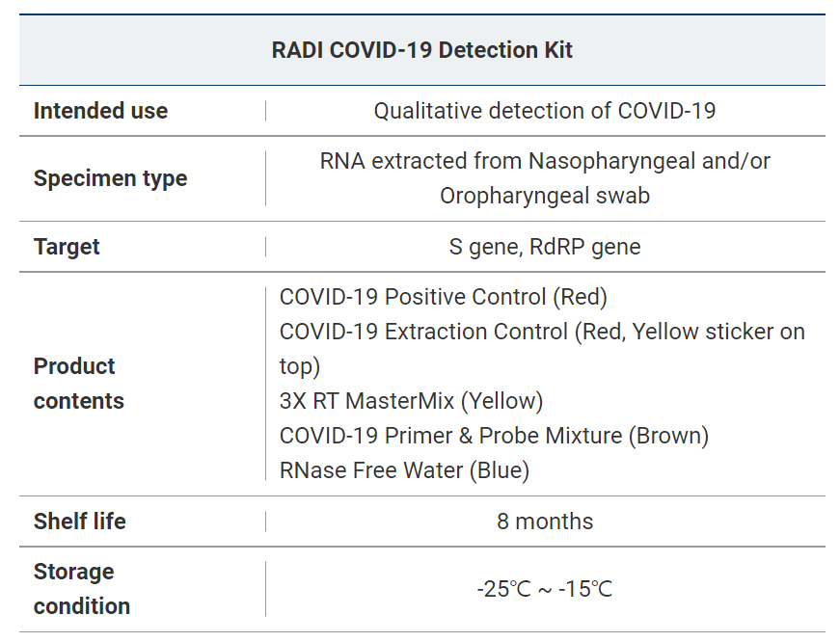Screen dimensions: 840x642
Task: Click the Oropharyngeal swab line
Action: click(545, 196)
